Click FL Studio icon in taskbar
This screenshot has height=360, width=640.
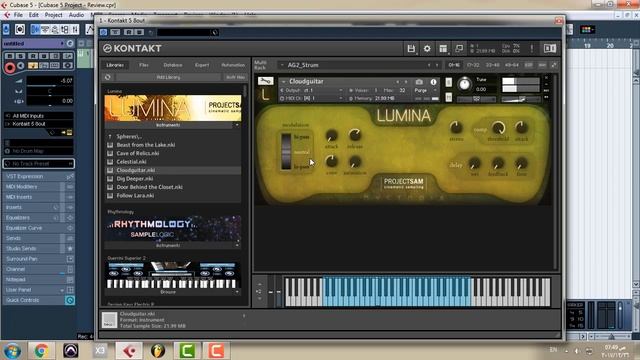(158, 351)
